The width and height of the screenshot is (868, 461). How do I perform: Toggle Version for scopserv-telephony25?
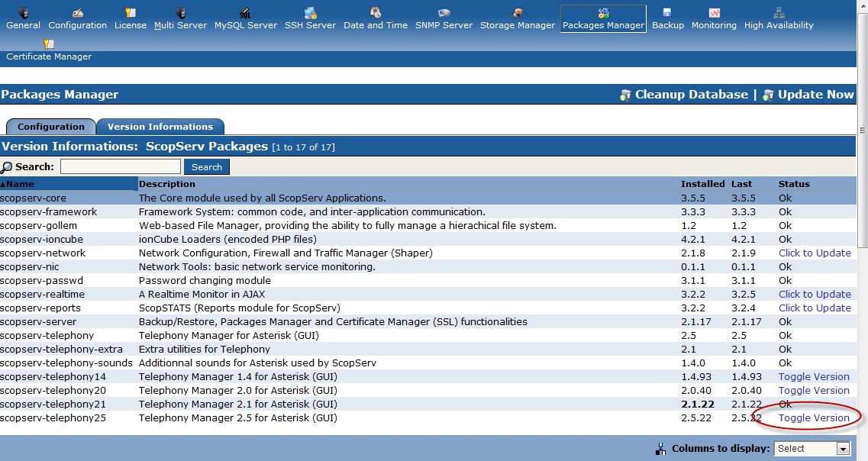click(814, 418)
